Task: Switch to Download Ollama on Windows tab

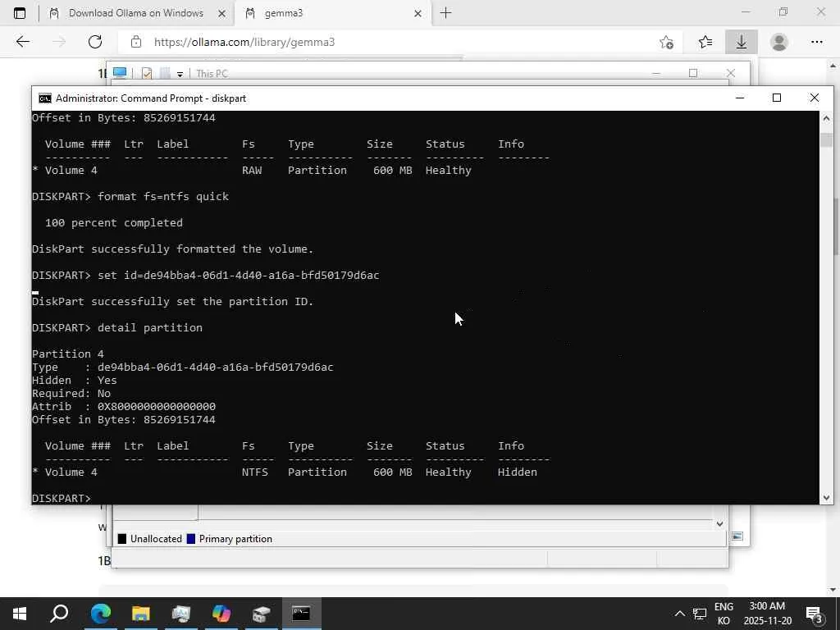Action: 137,13
